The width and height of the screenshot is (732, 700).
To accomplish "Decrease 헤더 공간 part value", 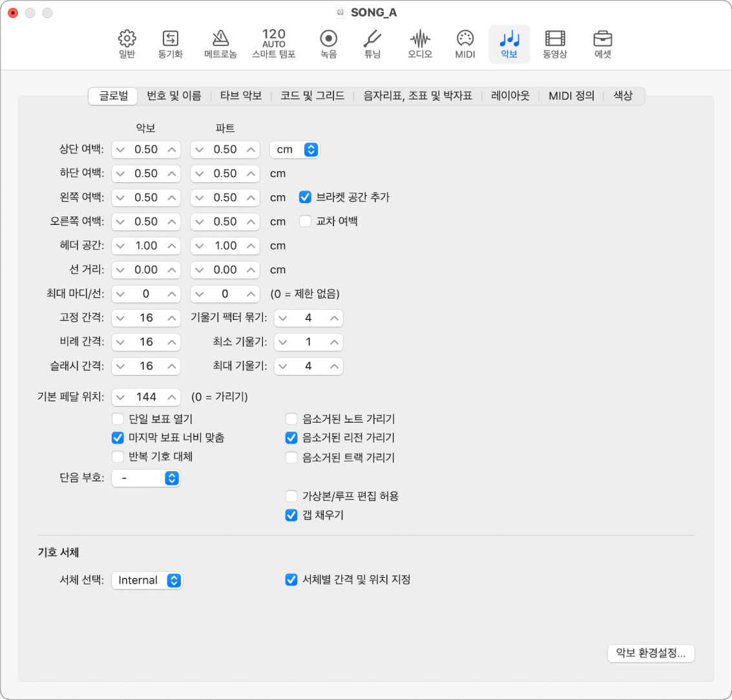I will (200, 246).
